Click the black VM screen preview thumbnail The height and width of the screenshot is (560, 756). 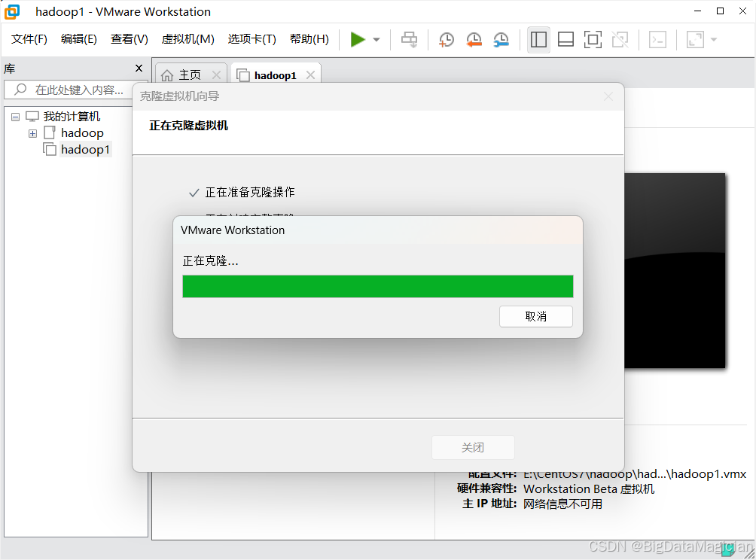[x=675, y=270]
